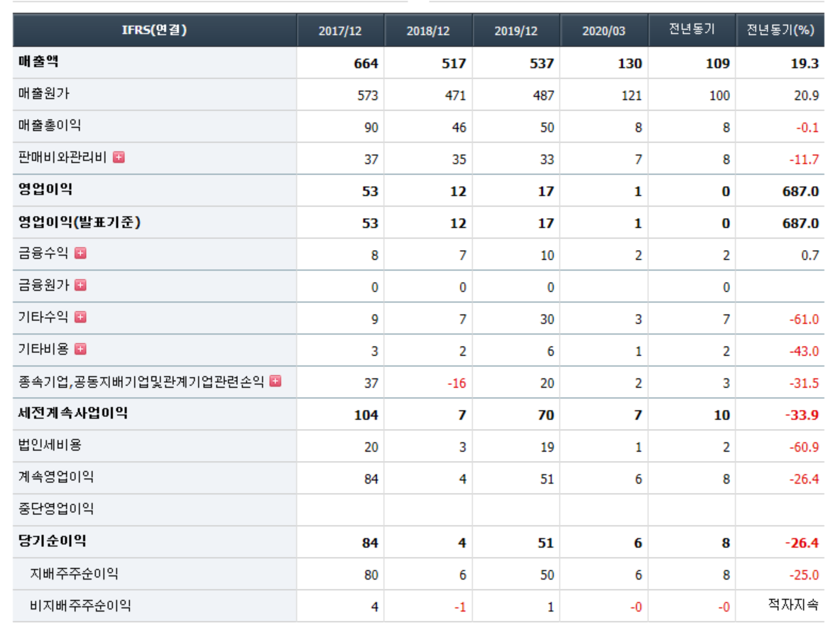Click -26.4 in the 당기순이익 row
The image size is (840, 640).
point(802,543)
